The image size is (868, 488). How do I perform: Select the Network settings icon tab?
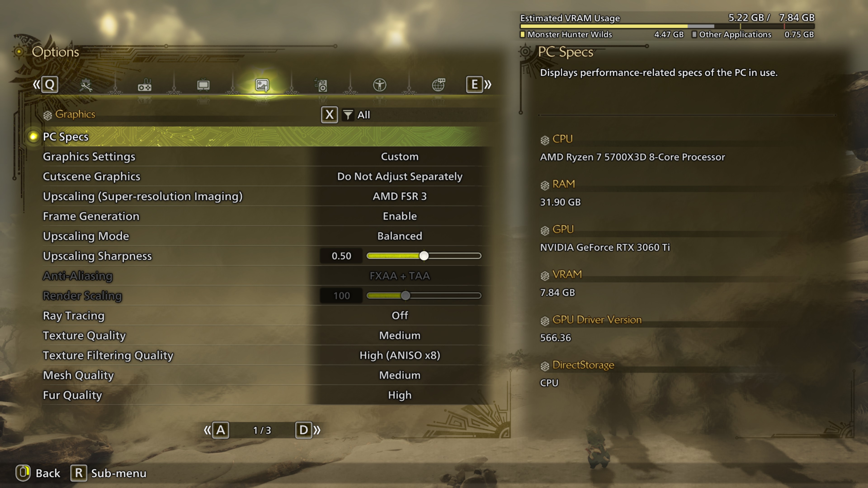click(x=439, y=84)
